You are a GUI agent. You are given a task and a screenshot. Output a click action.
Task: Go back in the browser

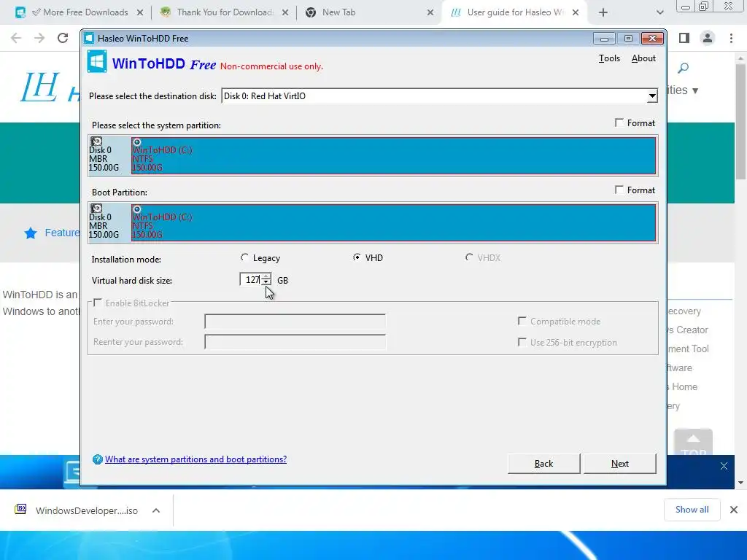(16, 38)
